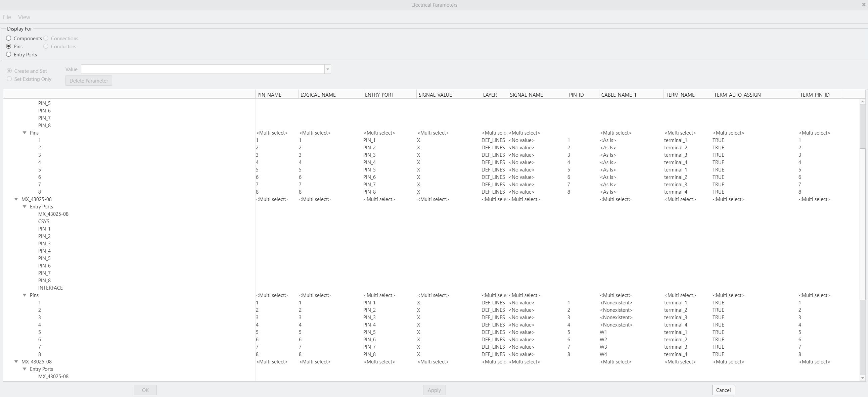
Task: Click inside the Value input field
Action: point(202,69)
